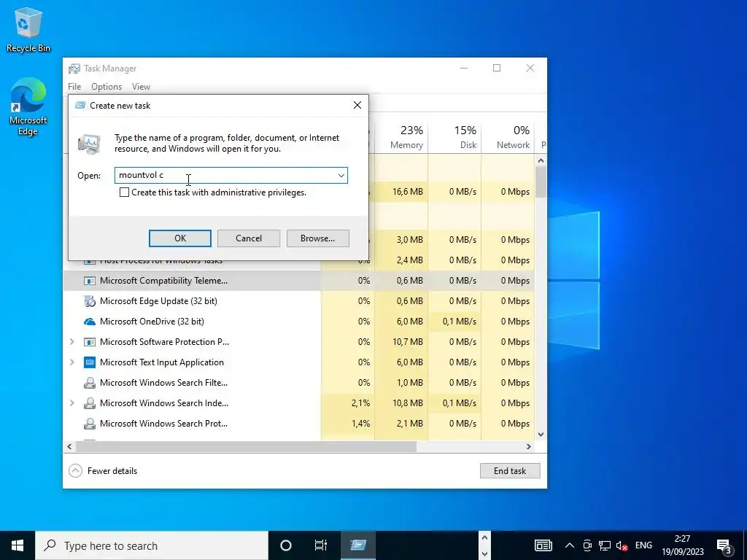The height and width of the screenshot is (560, 747).
Task: Click the process list scroll up arrow
Action: click(541, 160)
